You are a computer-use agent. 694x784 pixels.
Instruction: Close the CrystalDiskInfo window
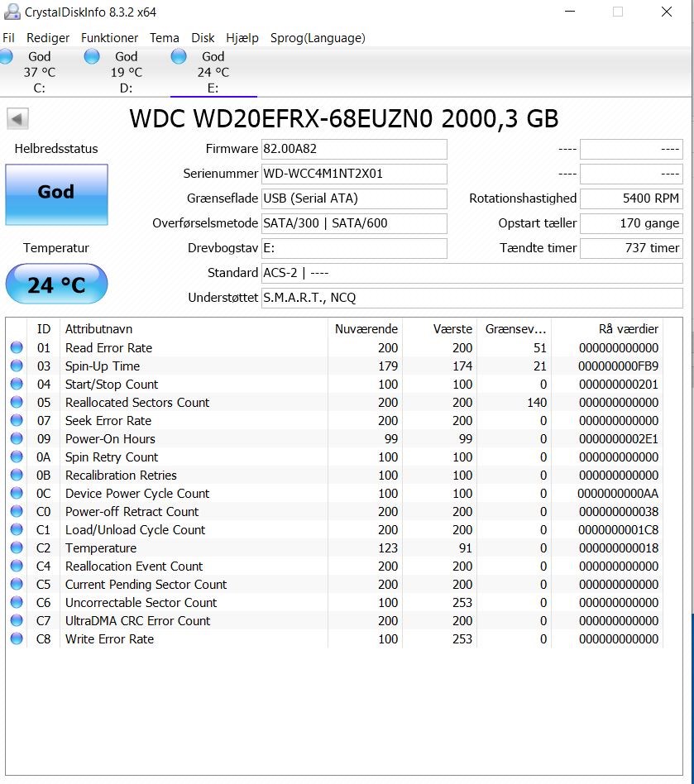coord(667,12)
